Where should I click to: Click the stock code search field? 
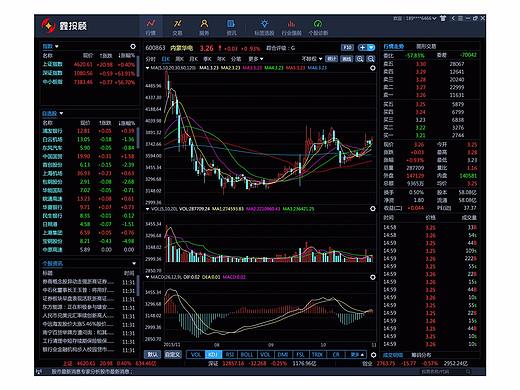445,371
